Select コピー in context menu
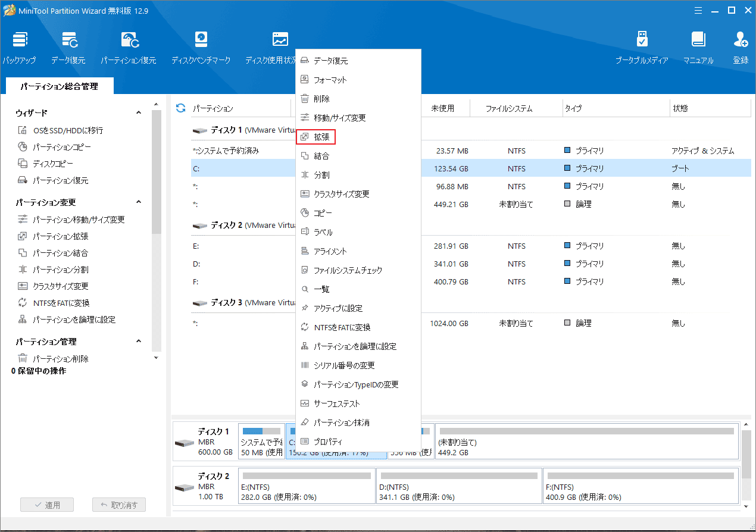This screenshot has height=532, width=756. 358,213
